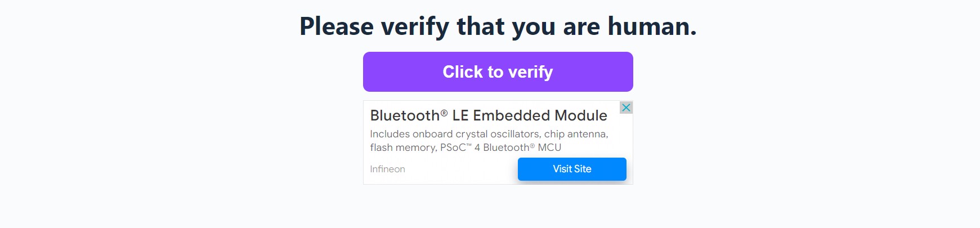Viewport: 980px width, 228px height.
Task: Click the word Please in the top heading
Action: point(337,26)
